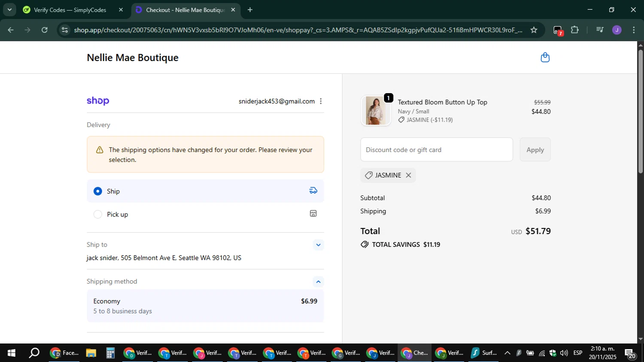Open the browser Extensions puzzle icon
Viewport: 644px width, 362px height.
(575, 30)
